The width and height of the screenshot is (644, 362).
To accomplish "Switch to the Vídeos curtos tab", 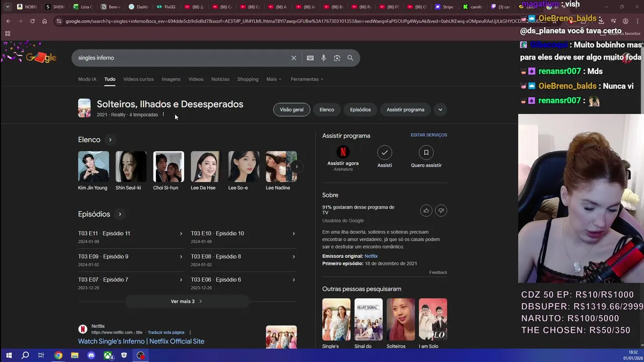I will (x=138, y=79).
